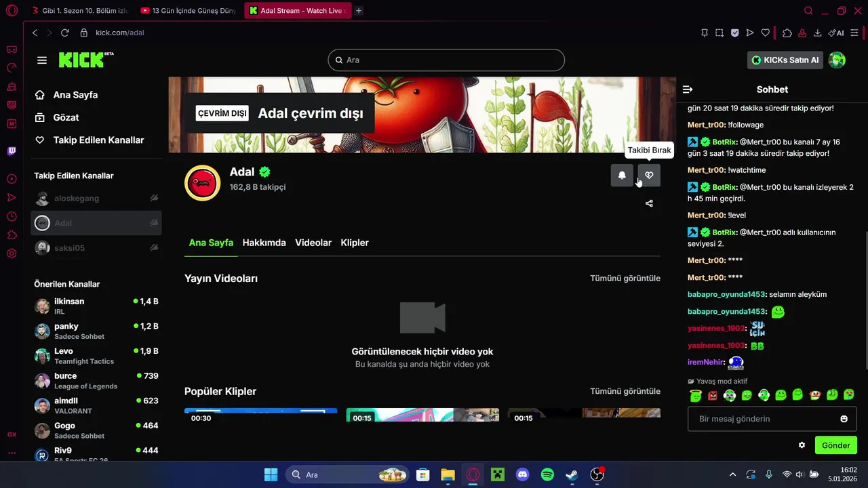Focus the Ara search bar on Kick

coord(446,60)
